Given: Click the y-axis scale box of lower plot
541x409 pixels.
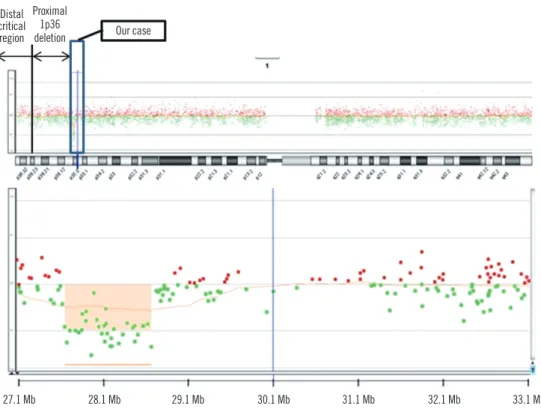Looking at the screenshot, I should tap(12, 280).
